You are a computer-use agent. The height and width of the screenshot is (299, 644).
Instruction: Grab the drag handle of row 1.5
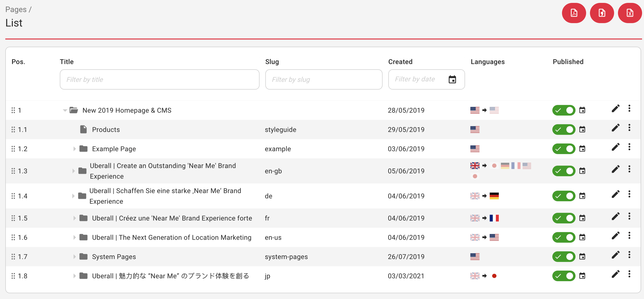click(13, 218)
